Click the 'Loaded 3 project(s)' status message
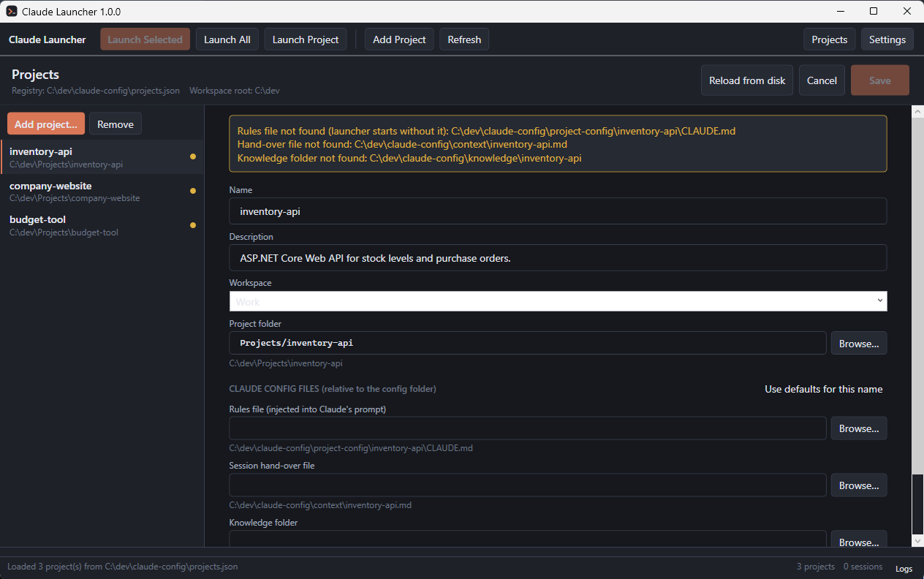The height and width of the screenshot is (579, 924). click(x=122, y=567)
